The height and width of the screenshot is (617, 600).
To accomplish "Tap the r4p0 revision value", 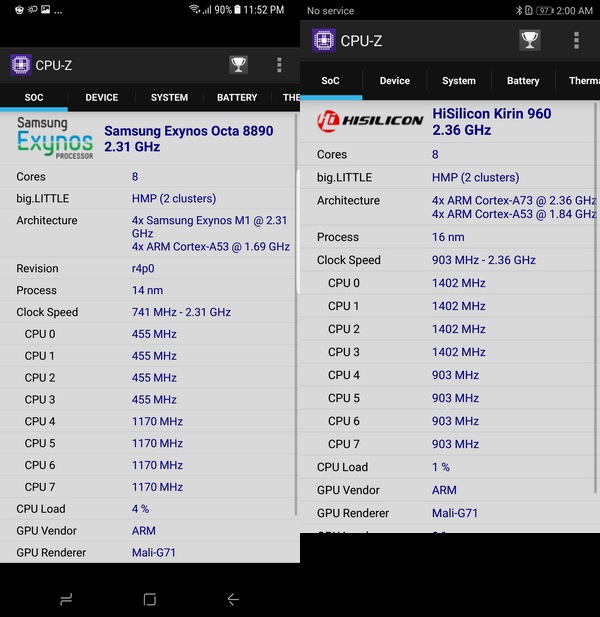I will coord(143,268).
